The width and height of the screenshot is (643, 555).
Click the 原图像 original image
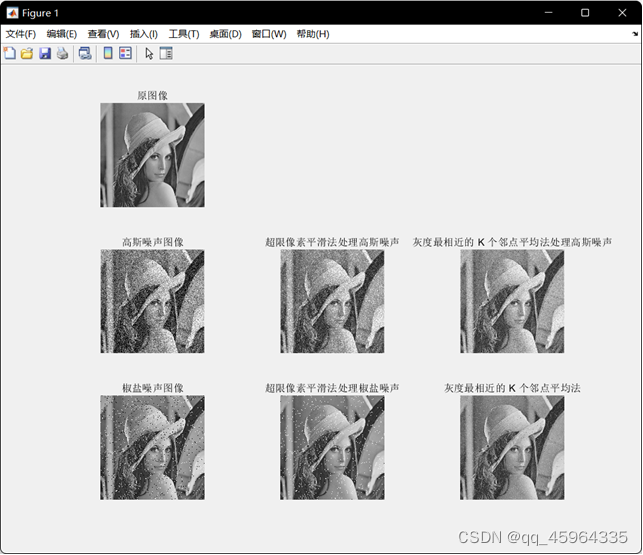(x=153, y=155)
